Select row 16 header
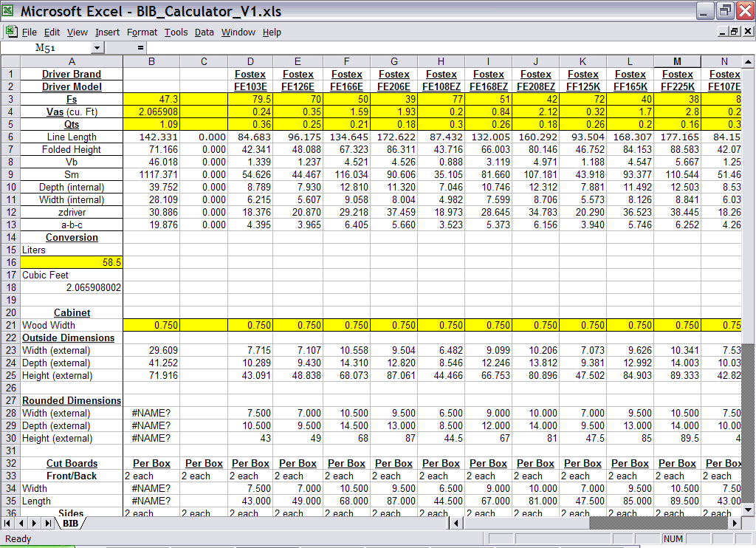Screen dimensions: 756x548 click(10, 262)
